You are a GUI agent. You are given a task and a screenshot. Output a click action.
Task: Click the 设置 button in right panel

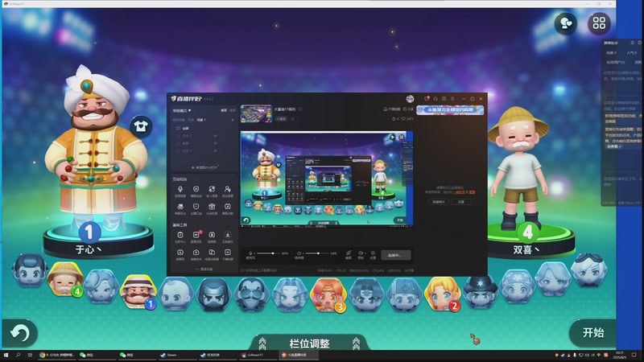pyautogui.click(x=460, y=202)
